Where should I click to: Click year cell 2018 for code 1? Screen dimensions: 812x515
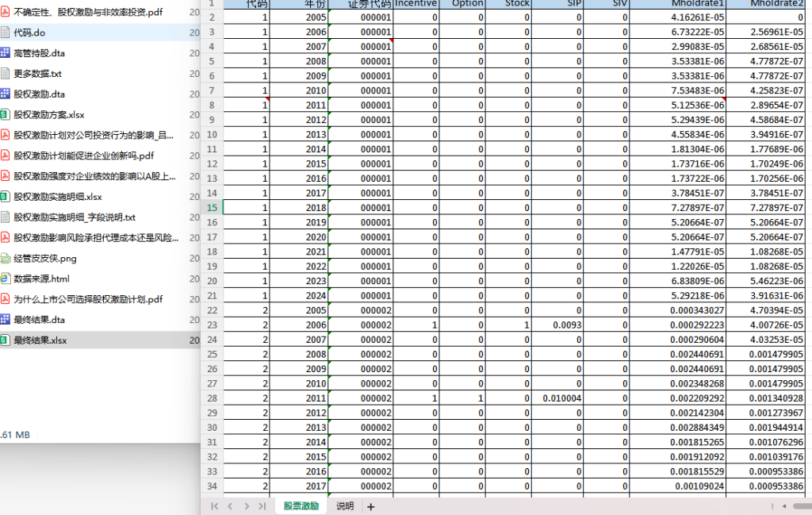[x=299, y=207]
